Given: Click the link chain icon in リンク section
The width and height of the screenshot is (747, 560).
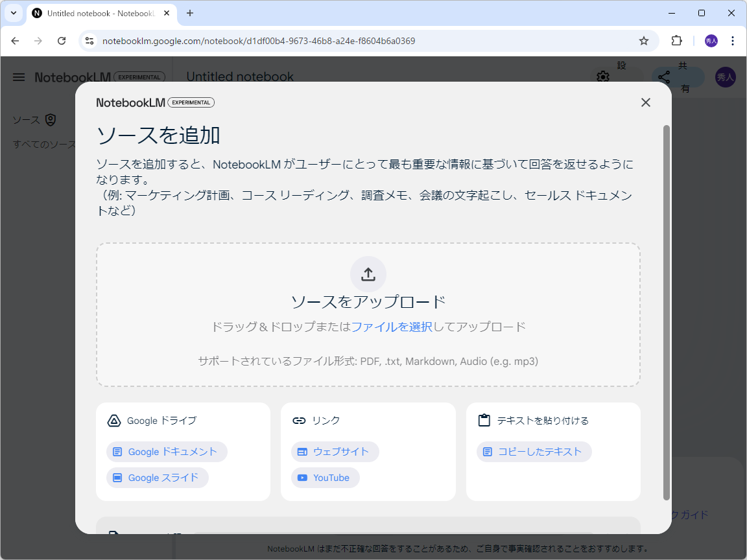Looking at the screenshot, I should coord(299,420).
